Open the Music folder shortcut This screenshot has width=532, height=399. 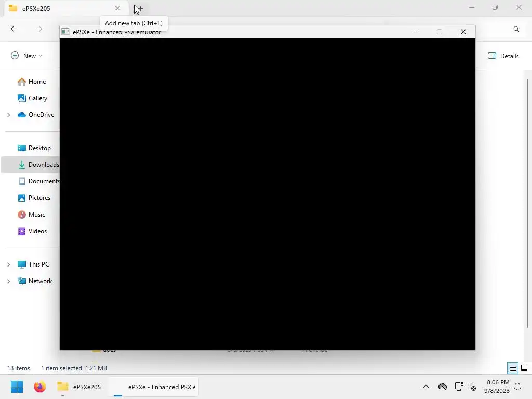point(37,215)
